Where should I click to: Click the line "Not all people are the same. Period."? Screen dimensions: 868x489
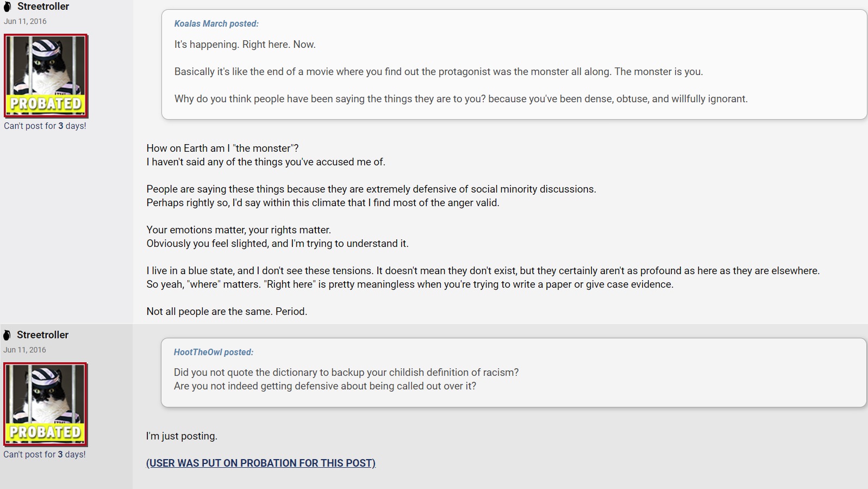coord(227,312)
